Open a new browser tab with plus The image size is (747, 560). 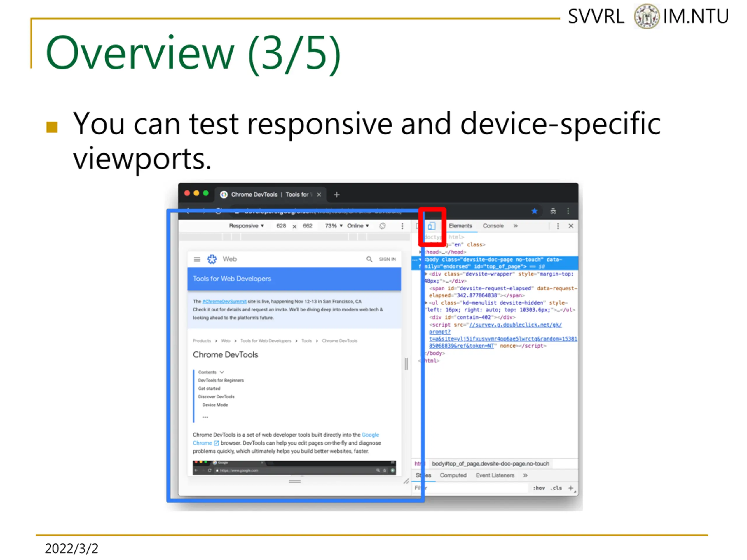point(336,195)
